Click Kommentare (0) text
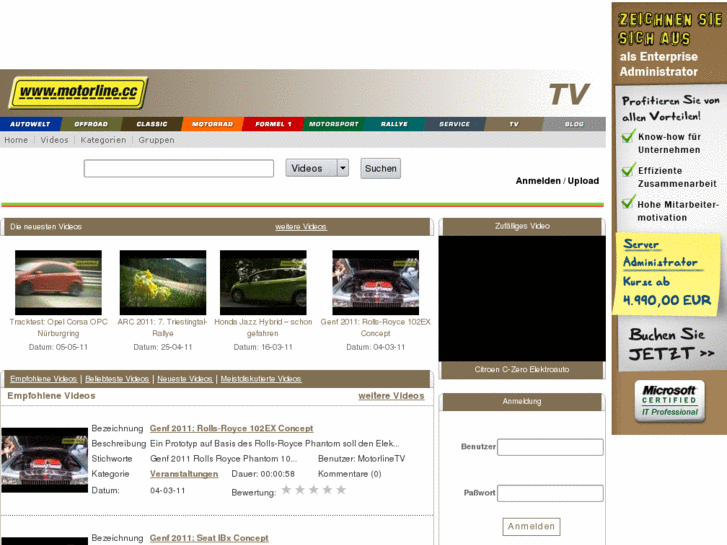This screenshot has width=727, height=545. 350,474
